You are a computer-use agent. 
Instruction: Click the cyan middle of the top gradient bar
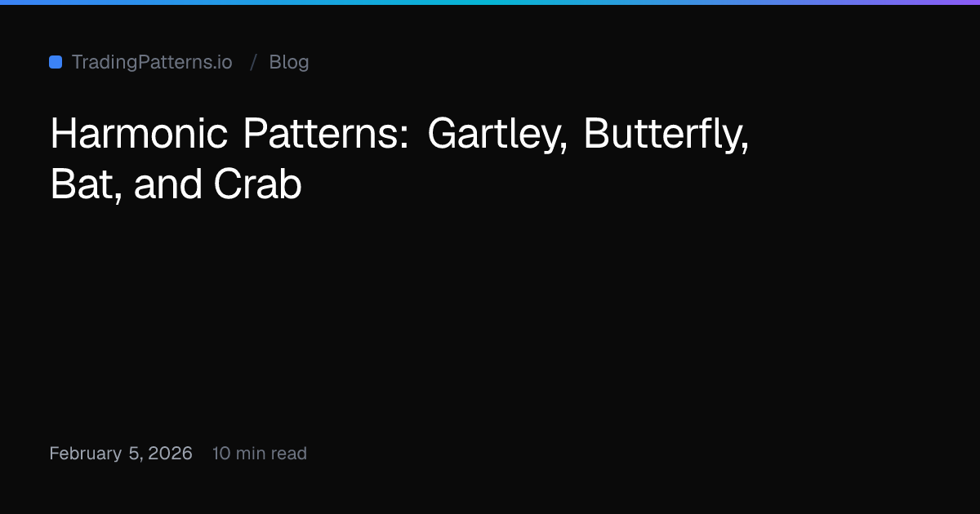tap(490, 2)
